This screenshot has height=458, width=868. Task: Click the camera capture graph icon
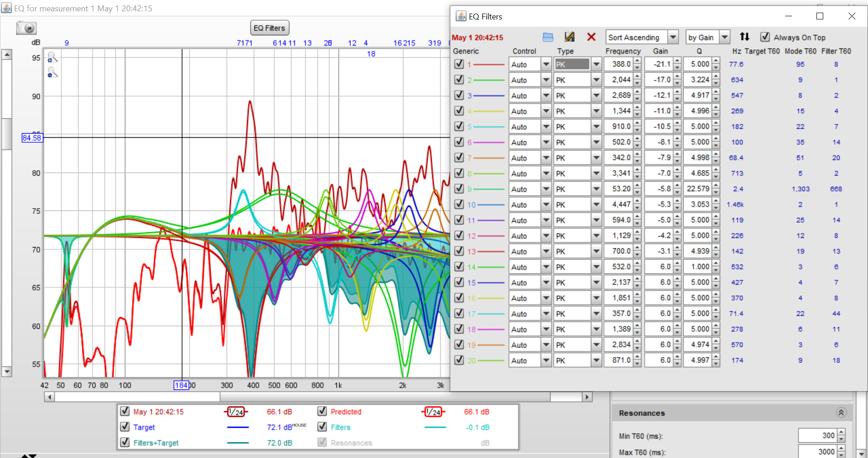[x=26, y=28]
